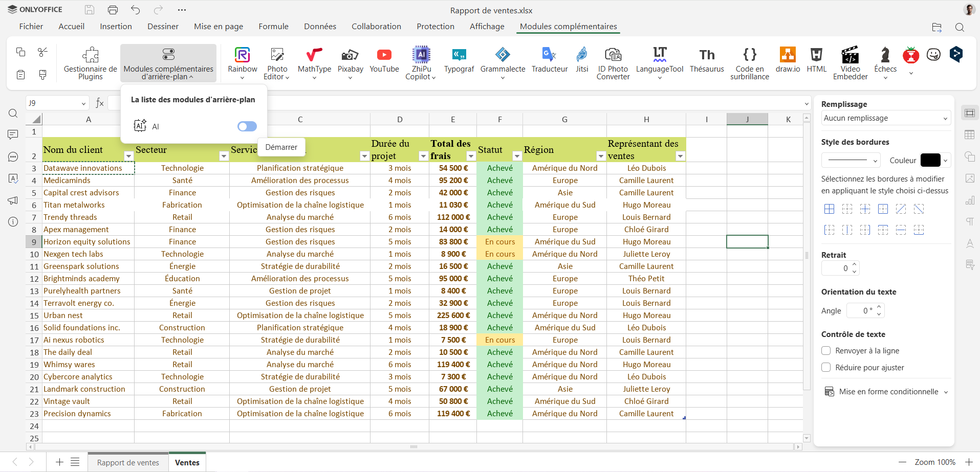Open comments panel in left sidebar
The width and height of the screenshot is (980, 472).
[13, 135]
